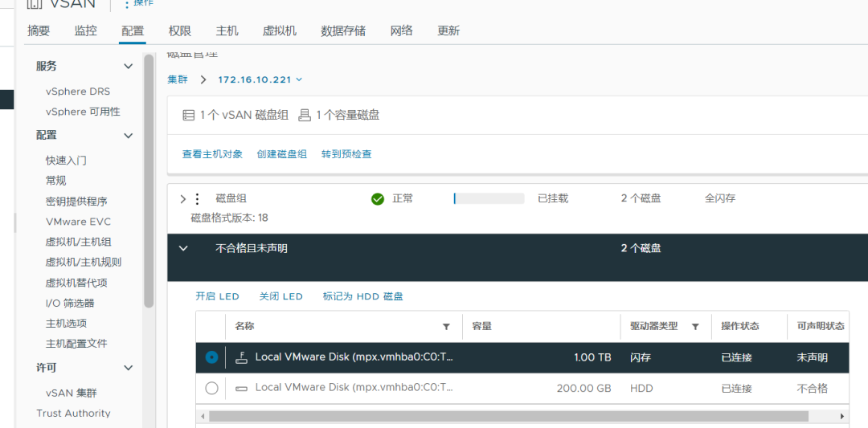Screen dimensions: 868x428
Task: Click the sidebar vertical scrollbar thumb
Action: 149,180
